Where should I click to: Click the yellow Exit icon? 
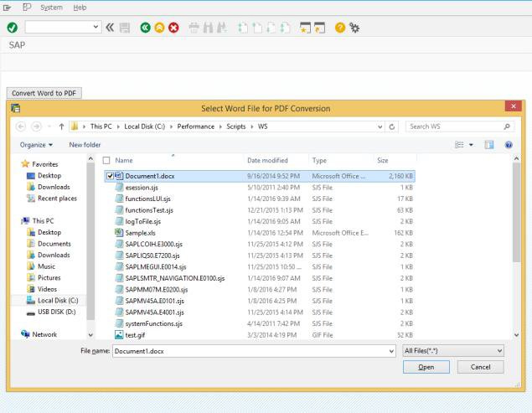159,28
